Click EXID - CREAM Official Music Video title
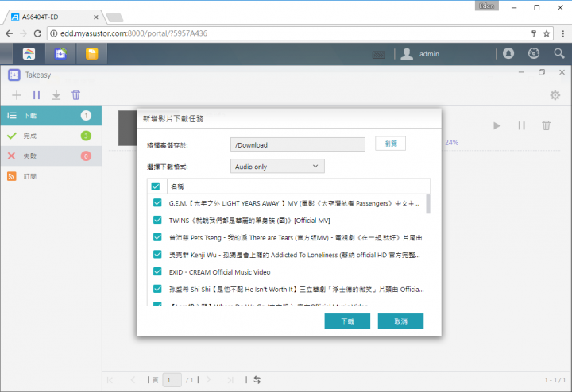This screenshot has height=392, width=572. click(x=219, y=272)
